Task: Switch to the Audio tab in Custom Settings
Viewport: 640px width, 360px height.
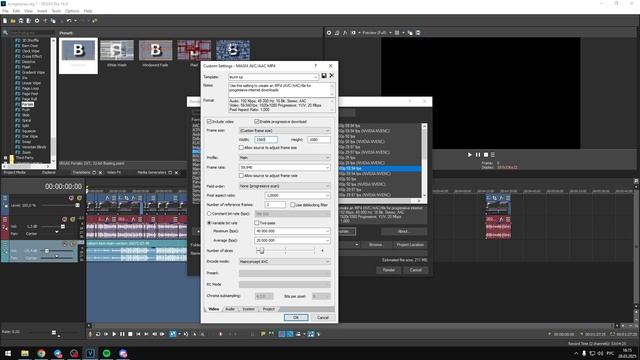Action: point(230,309)
